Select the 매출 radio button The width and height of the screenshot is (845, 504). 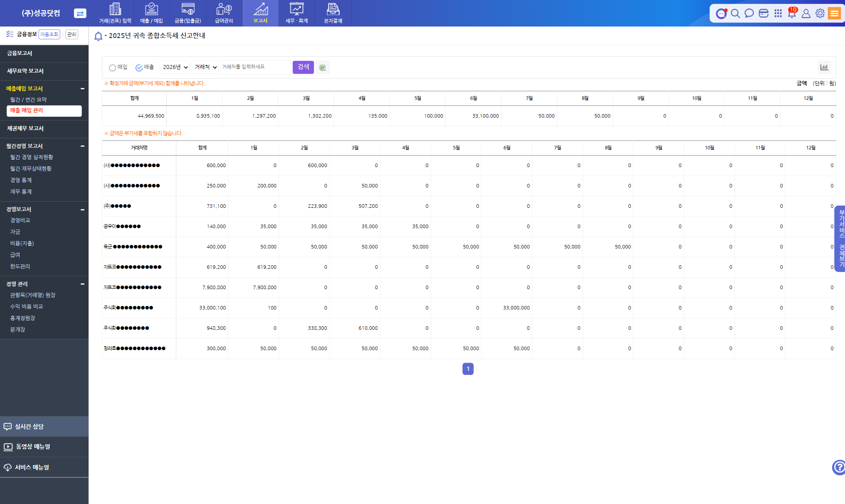(139, 68)
